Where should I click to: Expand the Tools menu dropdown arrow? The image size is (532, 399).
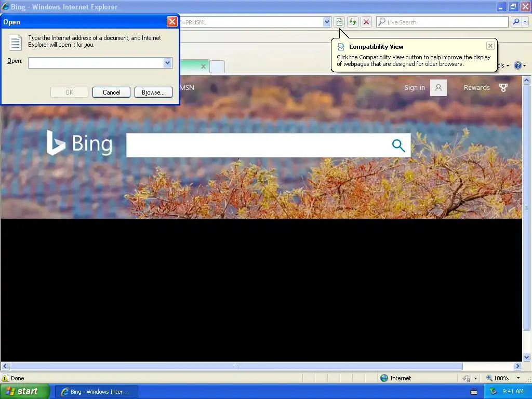coord(508,66)
